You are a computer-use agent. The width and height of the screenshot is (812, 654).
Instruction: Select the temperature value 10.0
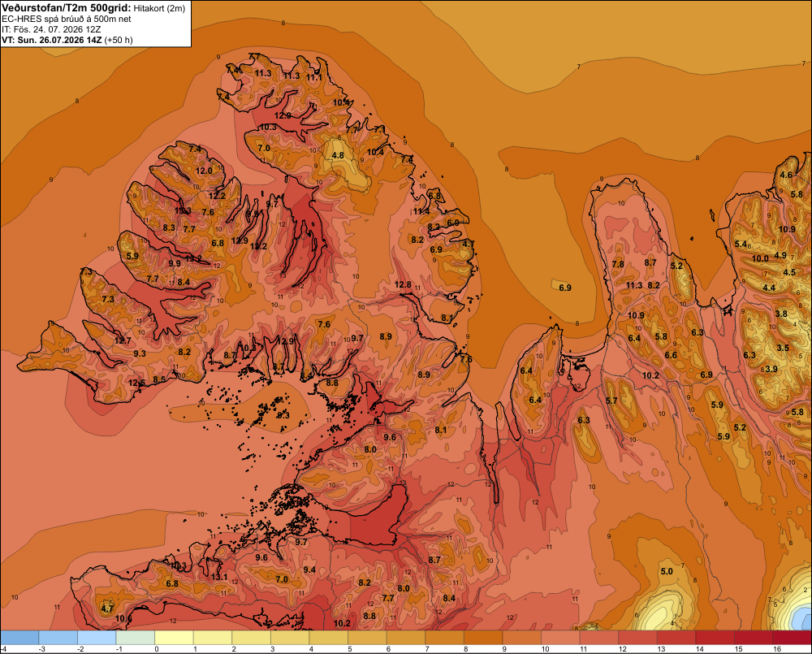(760, 258)
